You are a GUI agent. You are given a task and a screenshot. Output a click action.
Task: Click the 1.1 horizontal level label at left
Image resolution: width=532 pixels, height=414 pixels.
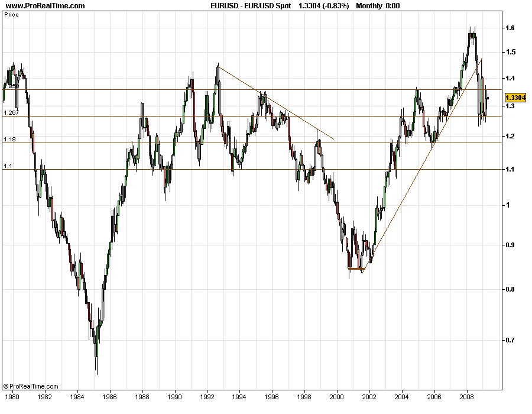tap(8, 166)
